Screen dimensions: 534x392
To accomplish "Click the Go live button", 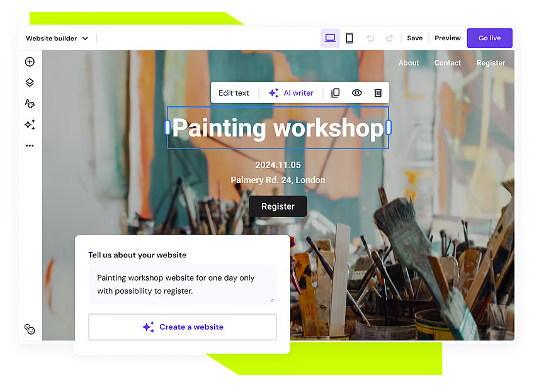I will (489, 38).
